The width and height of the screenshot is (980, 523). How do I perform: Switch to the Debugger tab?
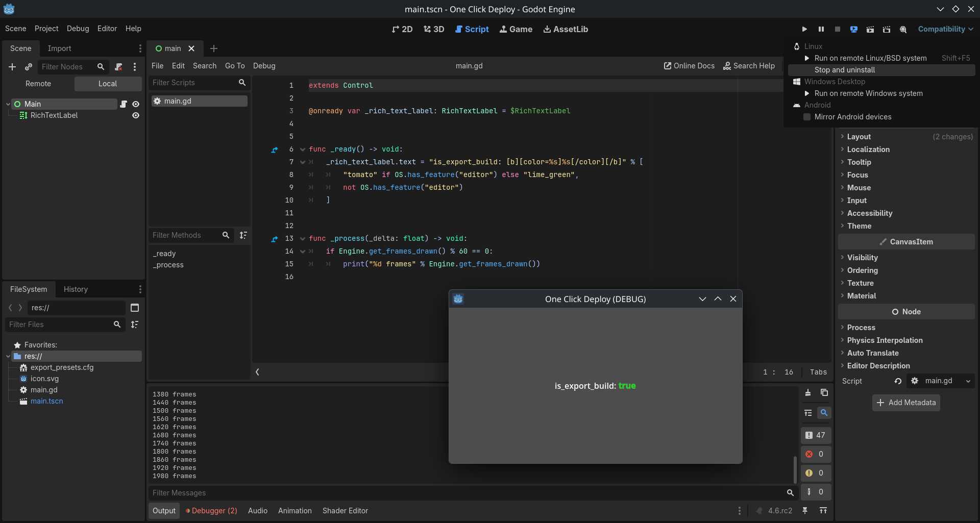pos(211,510)
